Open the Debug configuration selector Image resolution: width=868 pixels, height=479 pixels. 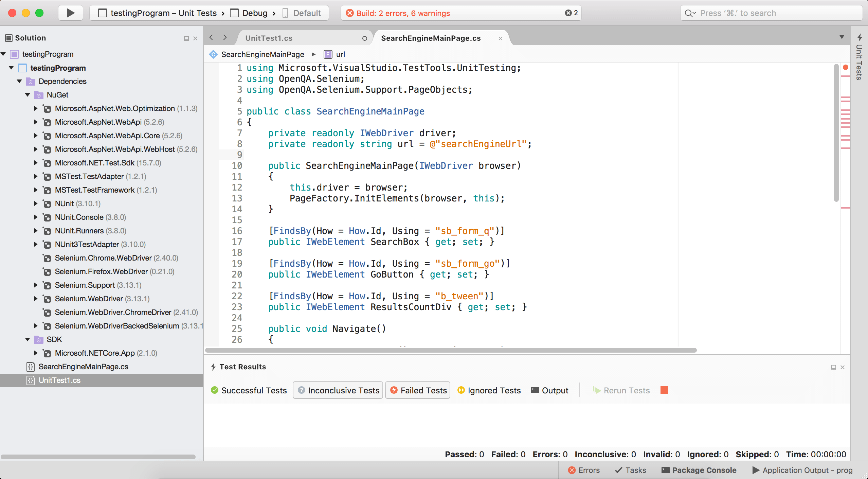click(x=255, y=13)
